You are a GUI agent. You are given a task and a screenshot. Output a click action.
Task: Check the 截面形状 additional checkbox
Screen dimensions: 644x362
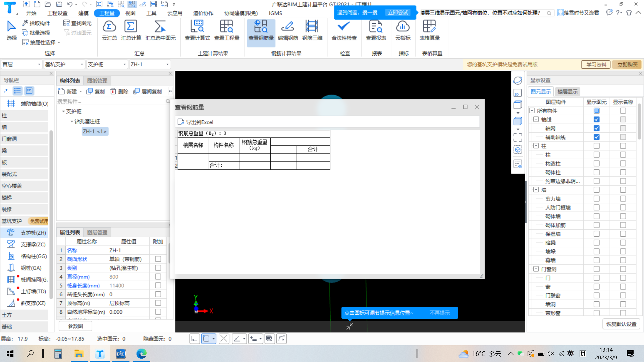tap(158, 259)
